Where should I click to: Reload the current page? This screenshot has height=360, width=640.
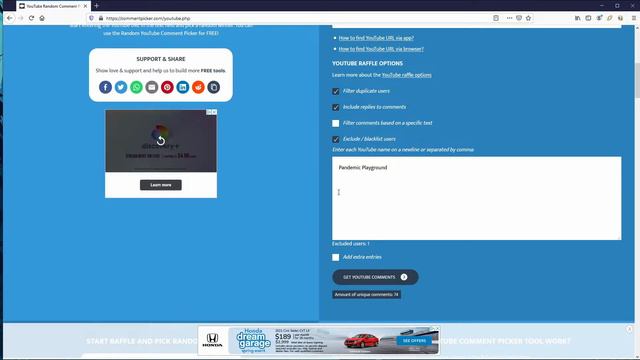click(x=31, y=18)
